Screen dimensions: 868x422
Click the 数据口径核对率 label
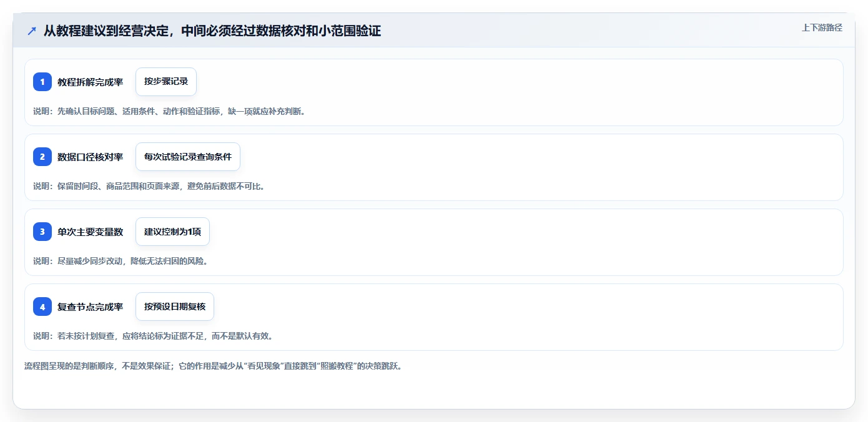coord(91,157)
